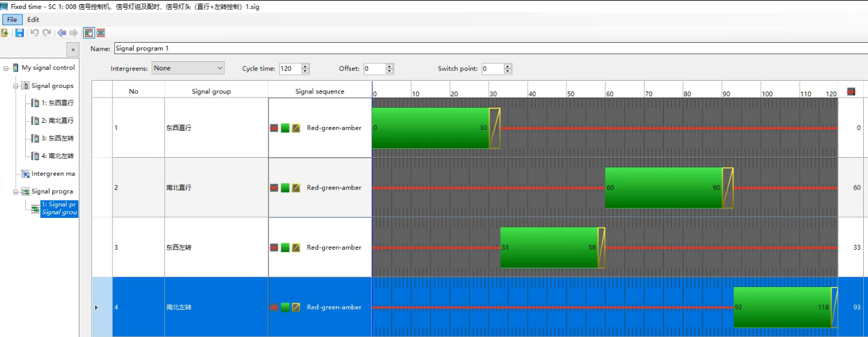Image resolution: width=868 pixels, height=337 pixels.
Task: Click the red signal icon above the timeline's right column
Action: click(851, 91)
